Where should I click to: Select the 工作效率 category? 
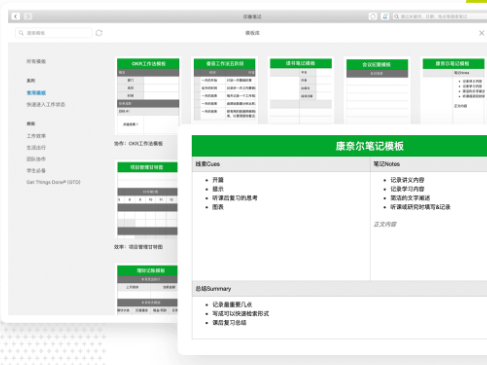(36, 136)
